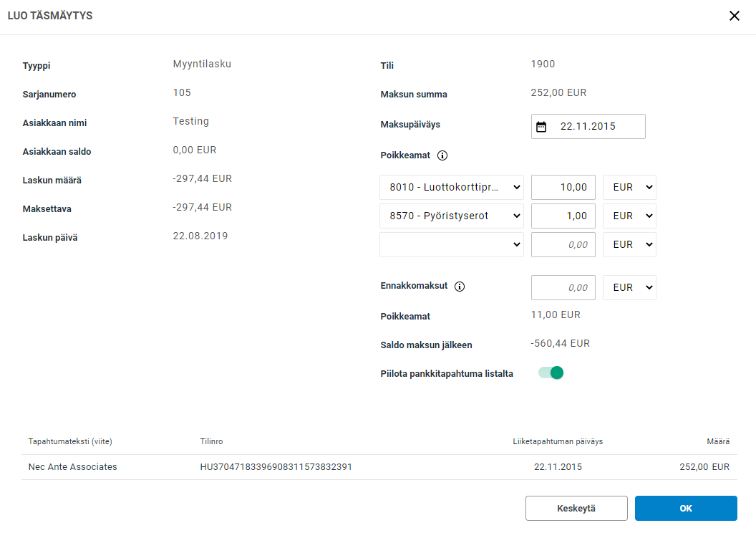This screenshot has height=533, width=756.
Task: Click the Ennakkomaksut amount input field
Action: (x=563, y=287)
